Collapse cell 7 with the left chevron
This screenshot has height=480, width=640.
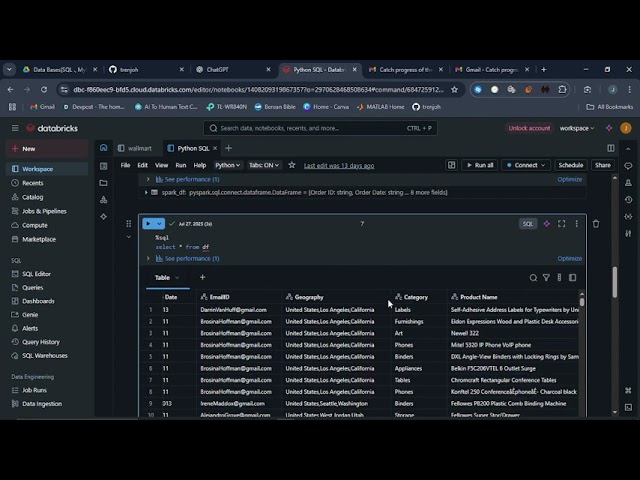[129, 237]
